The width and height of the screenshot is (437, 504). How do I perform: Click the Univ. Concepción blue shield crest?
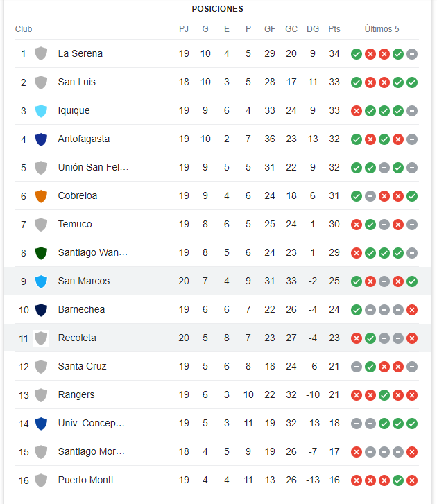click(41, 424)
